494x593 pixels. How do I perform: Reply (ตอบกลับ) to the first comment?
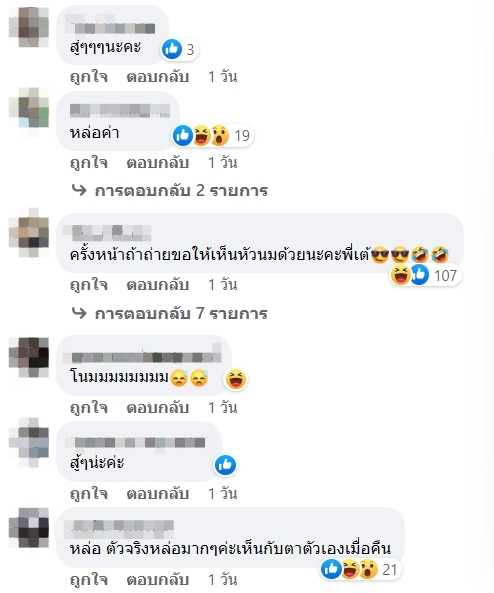click(158, 77)
